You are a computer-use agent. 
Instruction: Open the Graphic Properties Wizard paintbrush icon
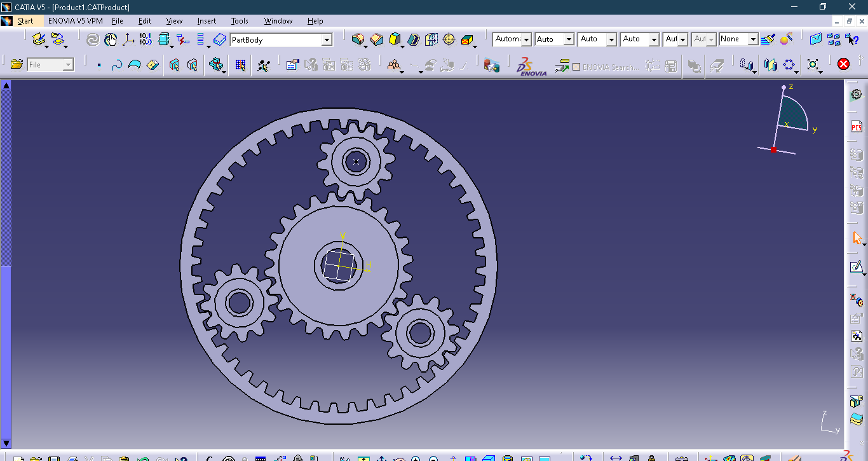768,39
